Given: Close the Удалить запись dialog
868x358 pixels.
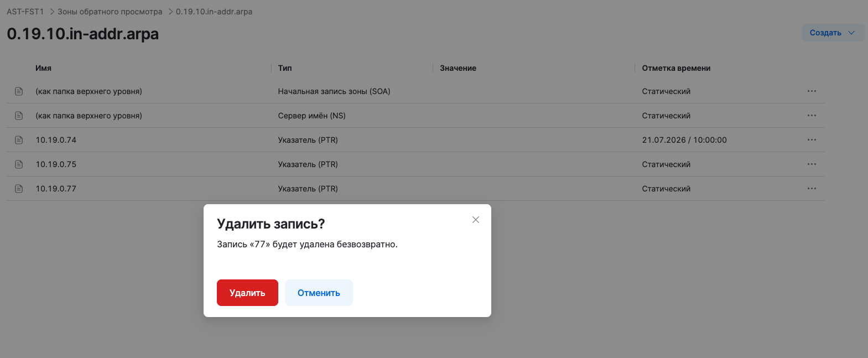Looking at the screenshot, I should tap(476, 220).
